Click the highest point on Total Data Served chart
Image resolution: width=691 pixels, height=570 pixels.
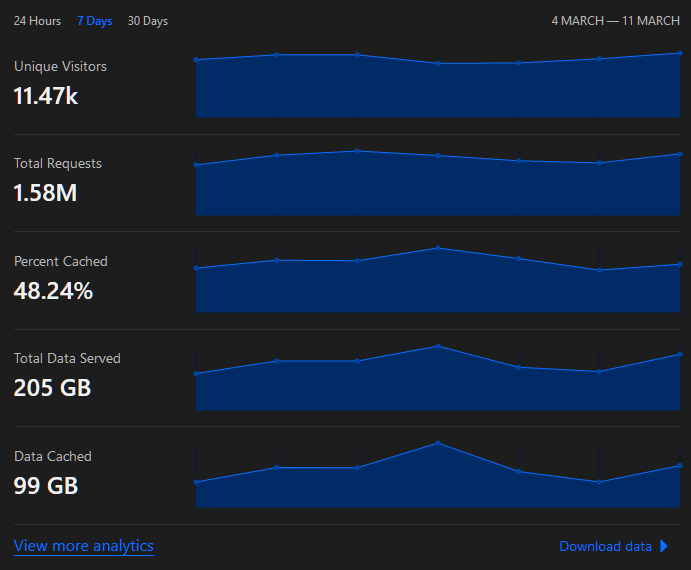437,346
